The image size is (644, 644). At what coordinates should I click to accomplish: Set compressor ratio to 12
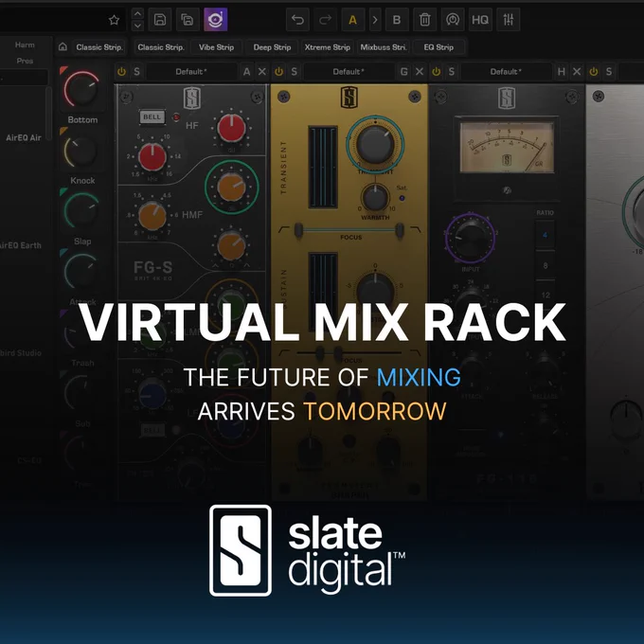point(545,295)
